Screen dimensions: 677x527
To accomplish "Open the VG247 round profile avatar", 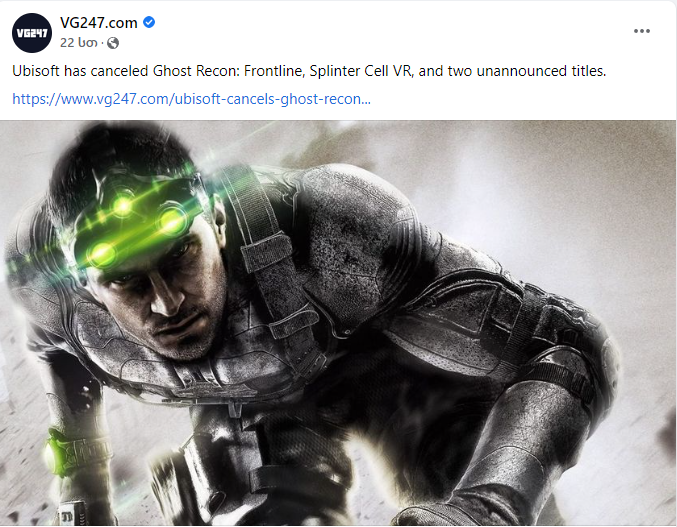I will (x=32, y=33).
